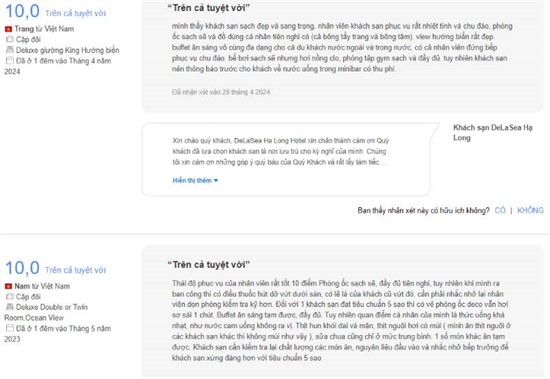The height and width of the screenshot is (379, 550).
Task: Click the review date 29 tháng 4 2024
Action: (221, 92)
